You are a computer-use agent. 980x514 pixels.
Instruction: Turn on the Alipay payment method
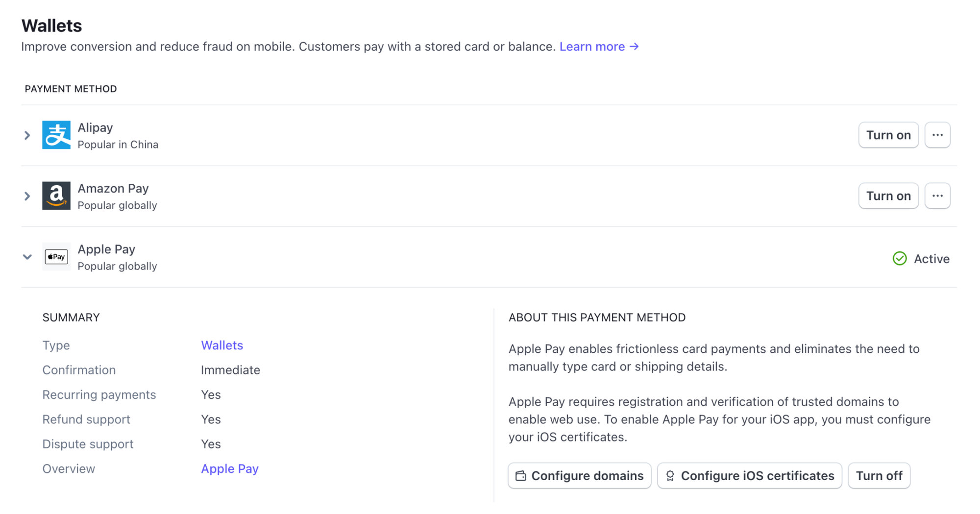coord(888,135)
